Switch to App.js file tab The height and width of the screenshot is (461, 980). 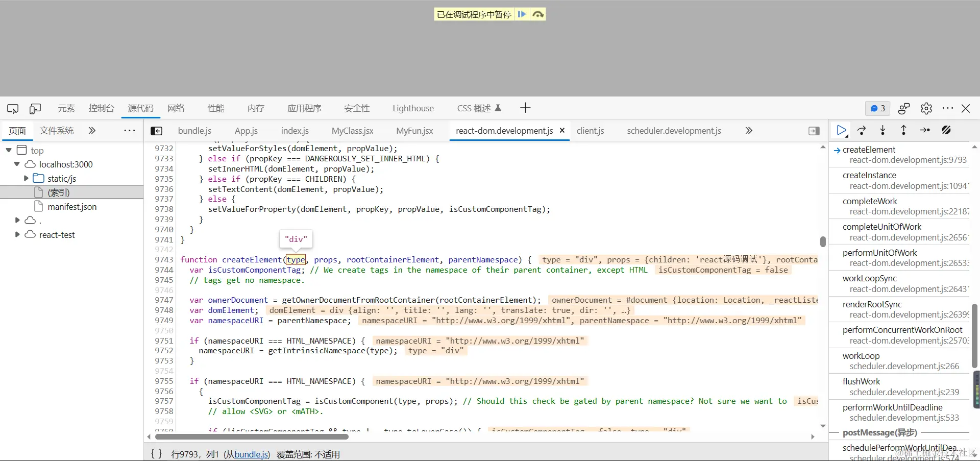tap(246, 131)
